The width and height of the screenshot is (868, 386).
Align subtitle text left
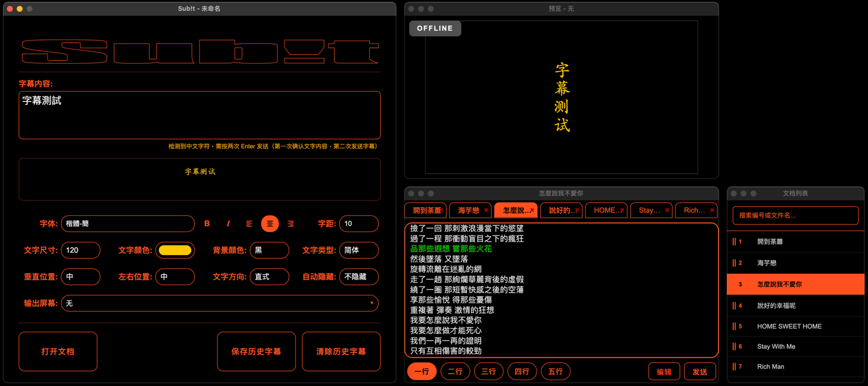[249, 224]
